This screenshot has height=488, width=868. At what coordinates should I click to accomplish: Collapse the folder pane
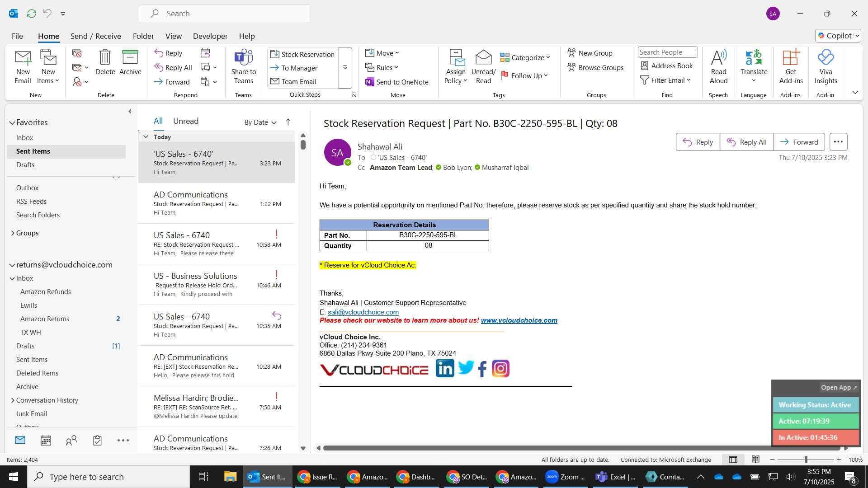click(x=130, y=111)
